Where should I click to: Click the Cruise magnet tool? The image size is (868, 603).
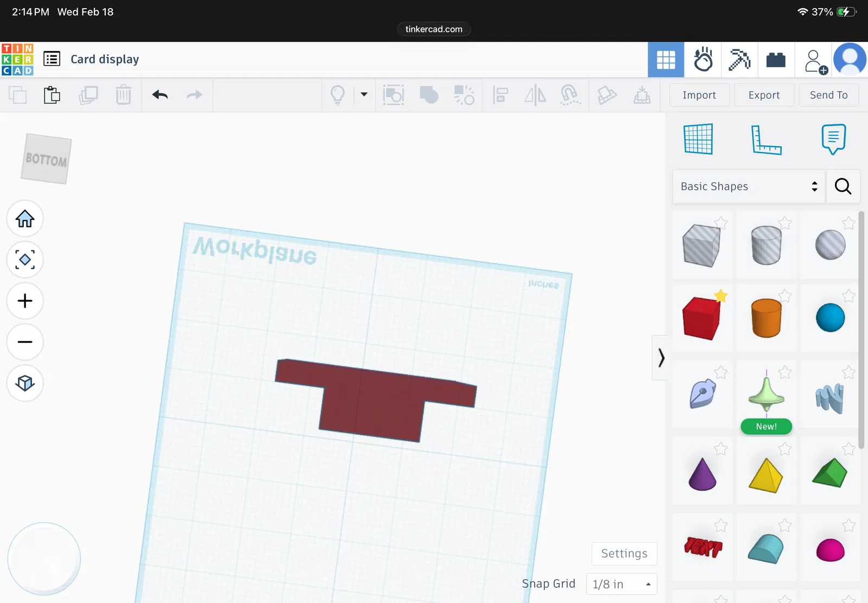570,95
